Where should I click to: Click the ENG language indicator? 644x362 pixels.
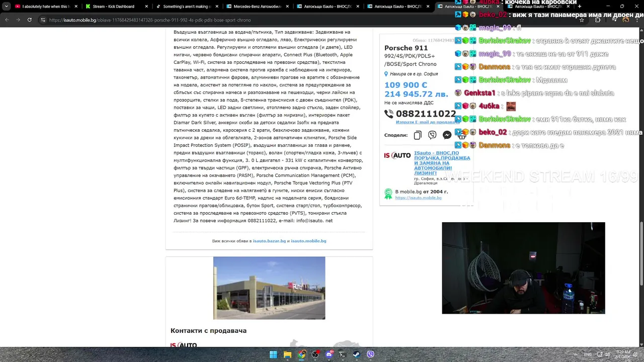588,354
